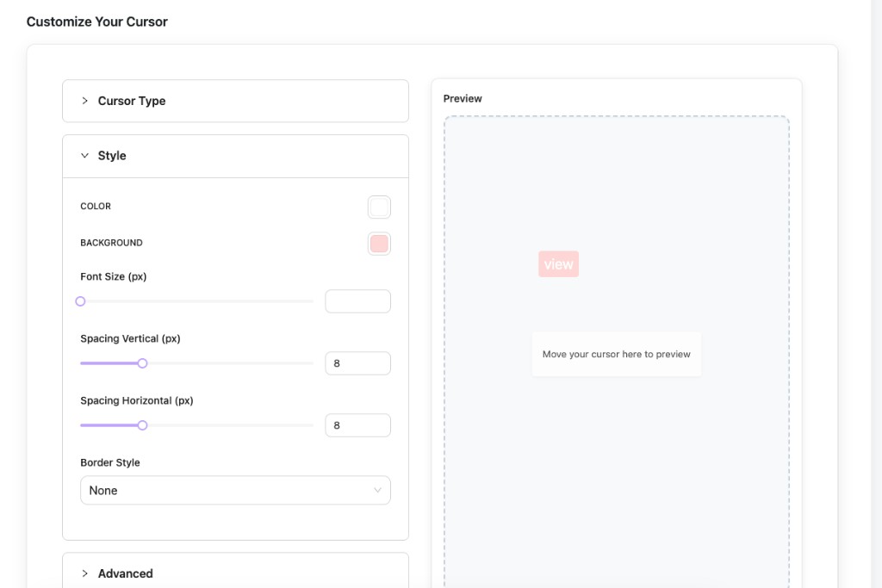Click the 'Border Style' label
The height and width of the screenshot is (588, 882).
point(110,462)
